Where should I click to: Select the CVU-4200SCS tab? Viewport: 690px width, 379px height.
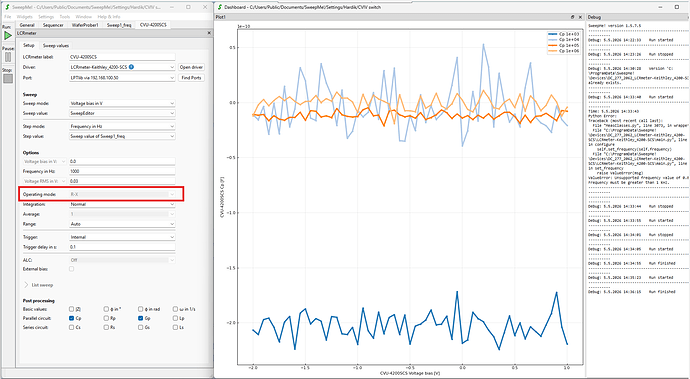(x=153, y=25)
